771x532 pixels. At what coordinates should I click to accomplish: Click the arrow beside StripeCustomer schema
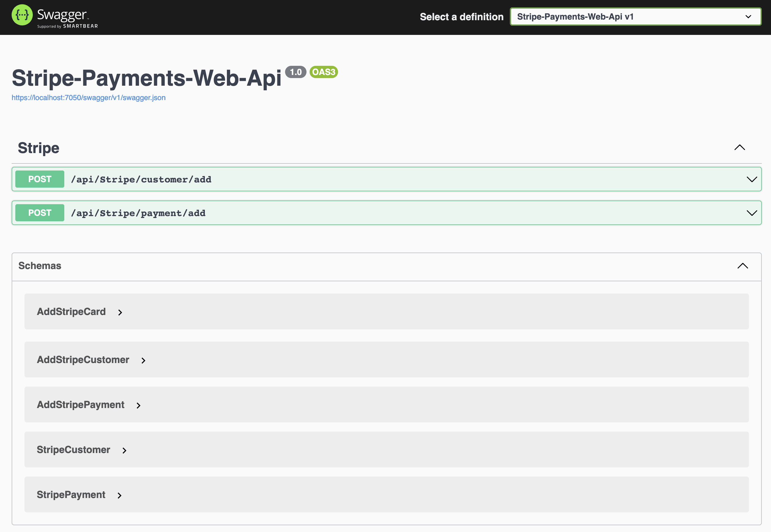(x=124, y=450)
